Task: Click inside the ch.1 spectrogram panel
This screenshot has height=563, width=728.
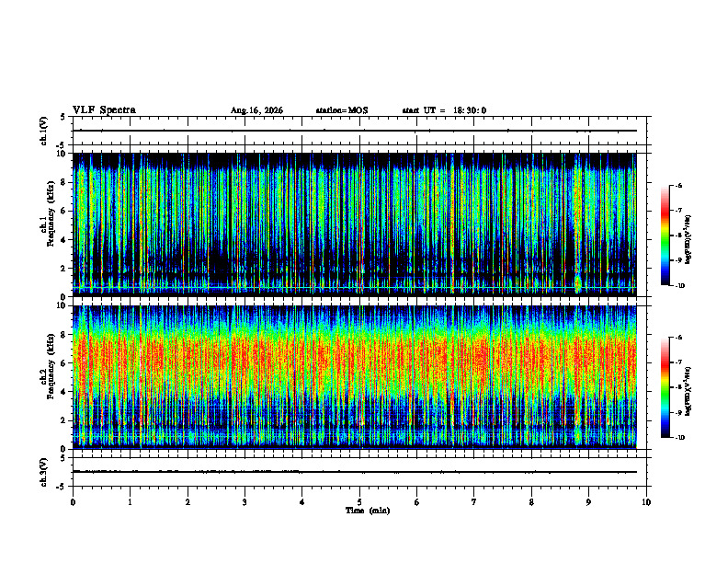Action: coord(355,224)
